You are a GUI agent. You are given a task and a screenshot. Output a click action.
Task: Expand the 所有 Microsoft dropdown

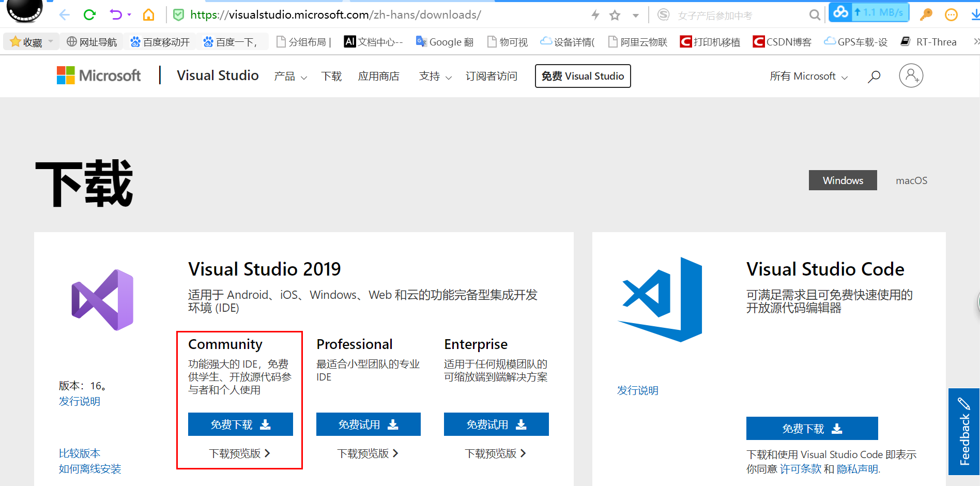809,77
